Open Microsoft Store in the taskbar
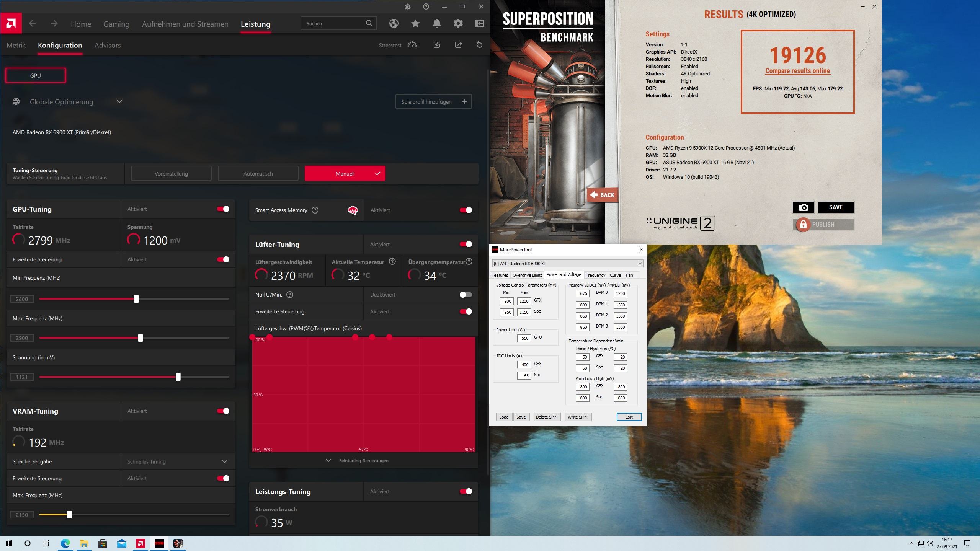The width and height of the screenshot is (980, 551). [103, 543]
